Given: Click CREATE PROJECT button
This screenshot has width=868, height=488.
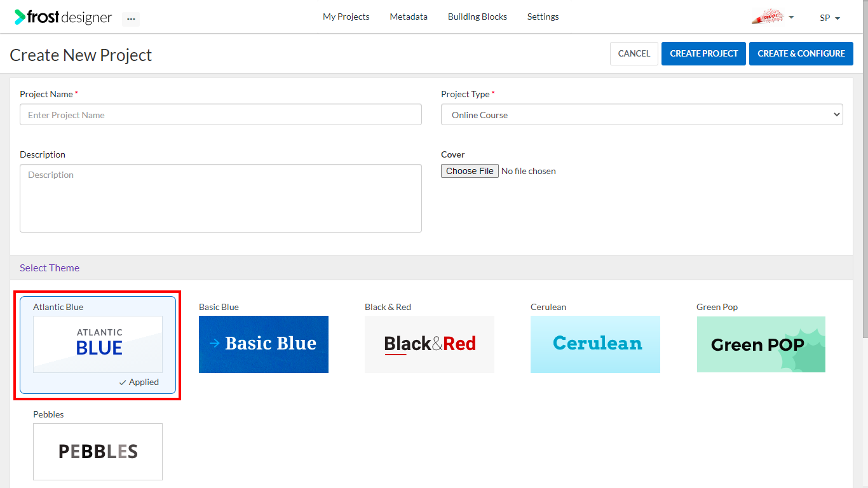Looking at the screenshot, I should tap(704, 53).
